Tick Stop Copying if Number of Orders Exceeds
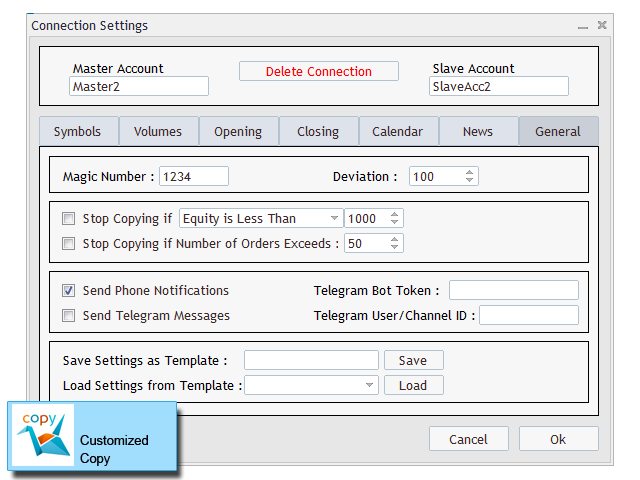 [68, 244]
